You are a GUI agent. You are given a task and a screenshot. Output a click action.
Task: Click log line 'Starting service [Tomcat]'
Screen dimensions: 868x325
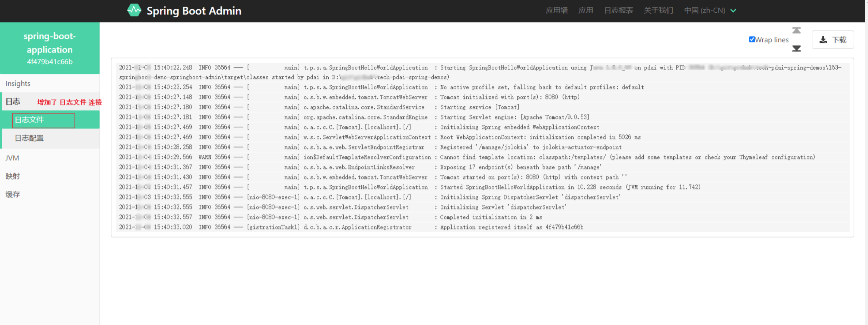pos(482,107)
